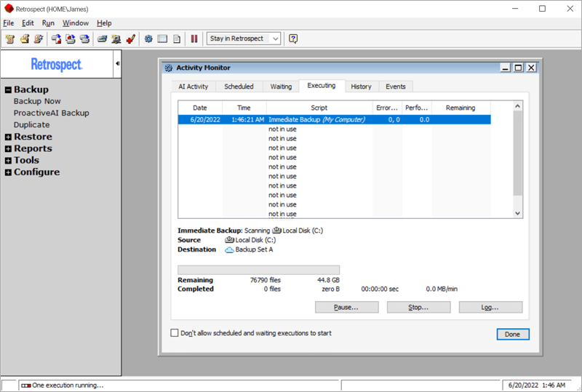Screen dimensions: 582x392
Task: Select the Immediate Backup (My Computer) row
Action: [x=335, y=119]
